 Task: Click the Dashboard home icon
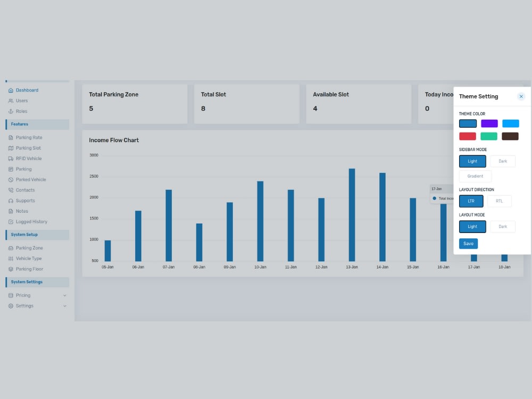coord(11,90)
